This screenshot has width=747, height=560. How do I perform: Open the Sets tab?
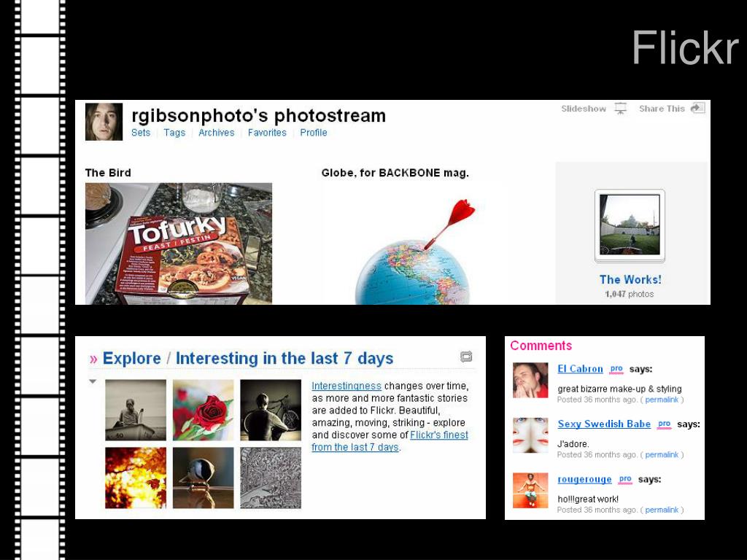(x=141, y=133)
